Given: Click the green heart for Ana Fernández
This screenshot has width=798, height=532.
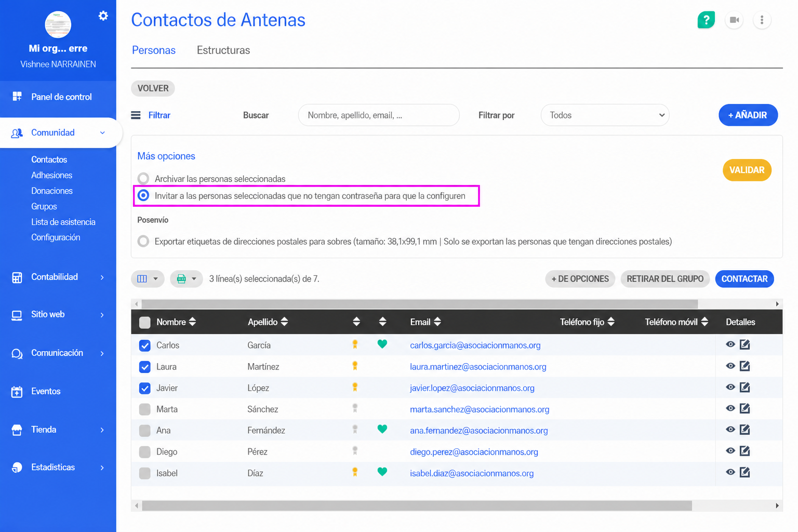Looking at the screenshot, I should (x=382, y=429).
